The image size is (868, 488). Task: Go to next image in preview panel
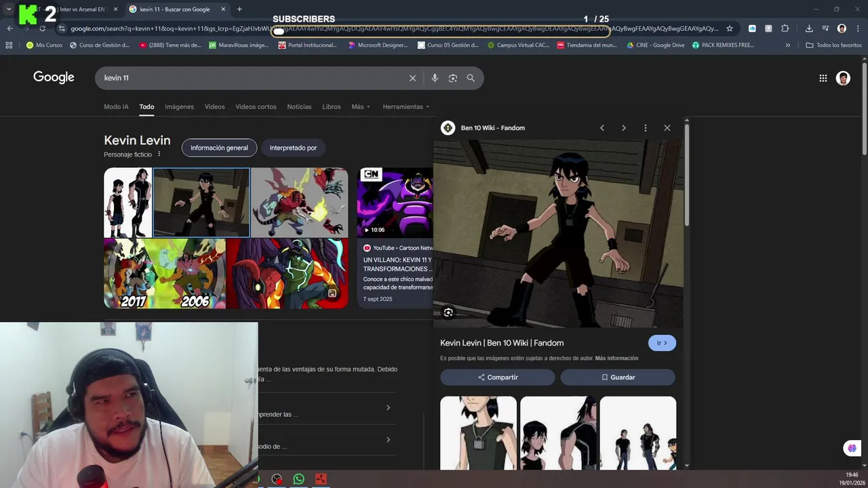624,127
